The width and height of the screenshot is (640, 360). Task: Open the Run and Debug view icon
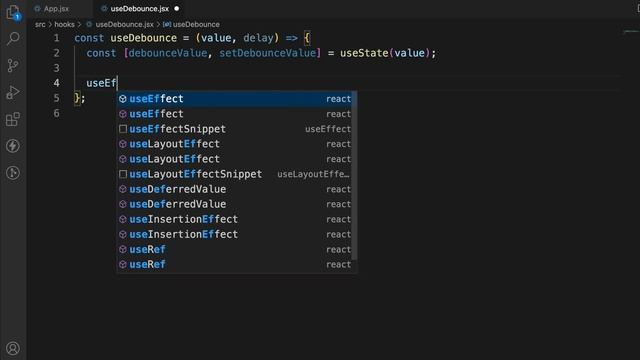point(13,92)
